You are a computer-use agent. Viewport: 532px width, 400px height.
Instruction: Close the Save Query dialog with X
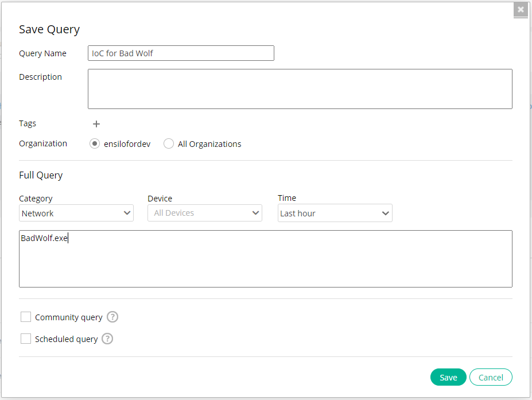[521, 10]
